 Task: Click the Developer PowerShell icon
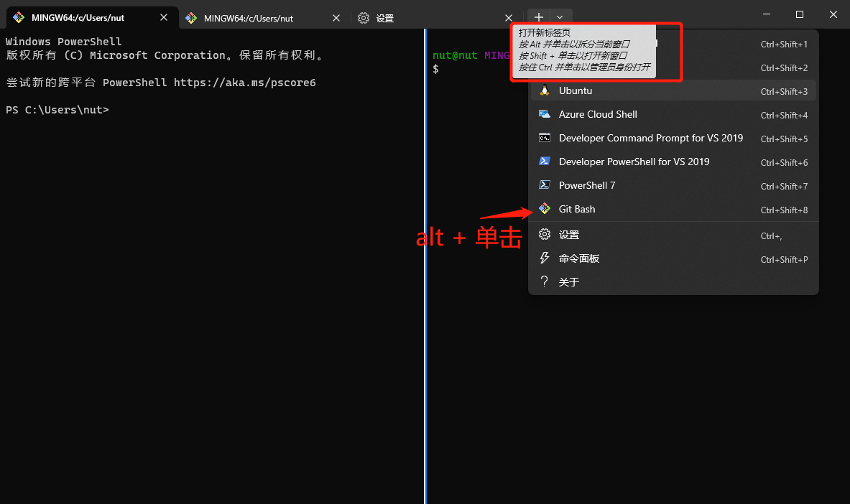544,161
